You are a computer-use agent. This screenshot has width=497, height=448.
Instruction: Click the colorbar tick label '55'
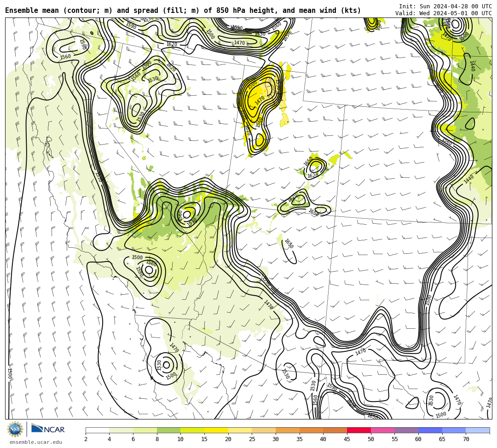395,439
